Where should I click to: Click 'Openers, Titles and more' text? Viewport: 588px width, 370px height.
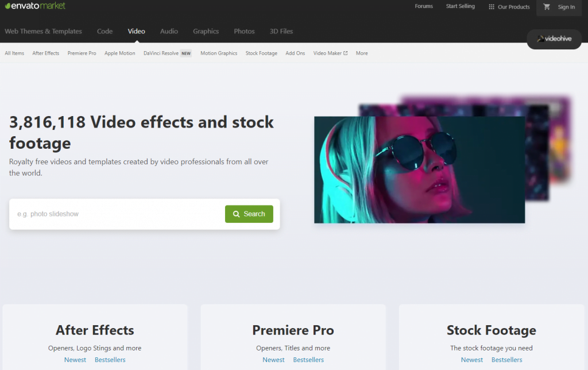(x=293, y=348)
